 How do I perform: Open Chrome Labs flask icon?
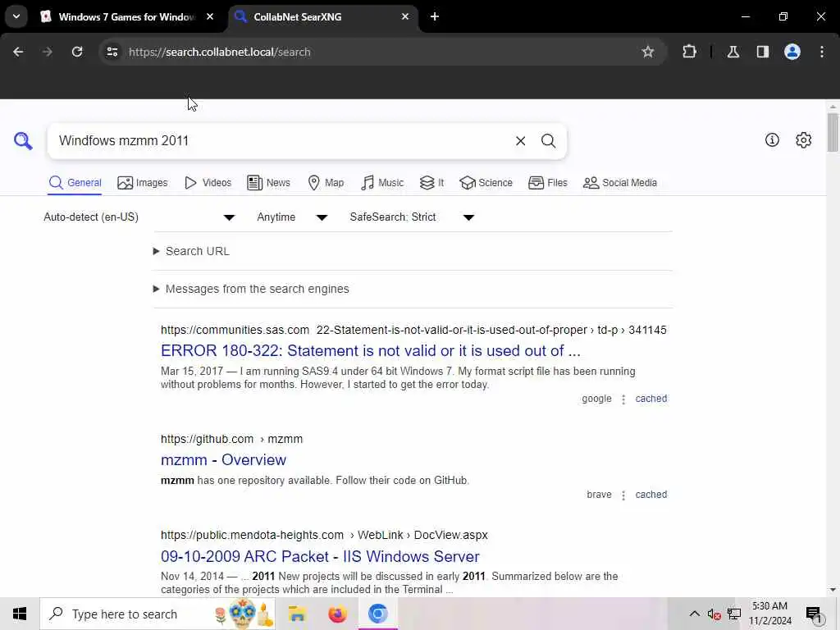[x=733, y=52]
